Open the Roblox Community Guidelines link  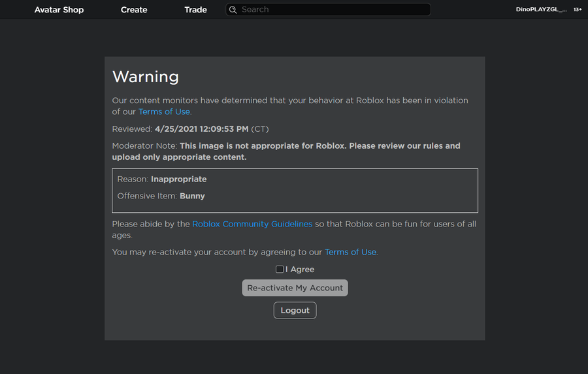click(x=252, y=224)
